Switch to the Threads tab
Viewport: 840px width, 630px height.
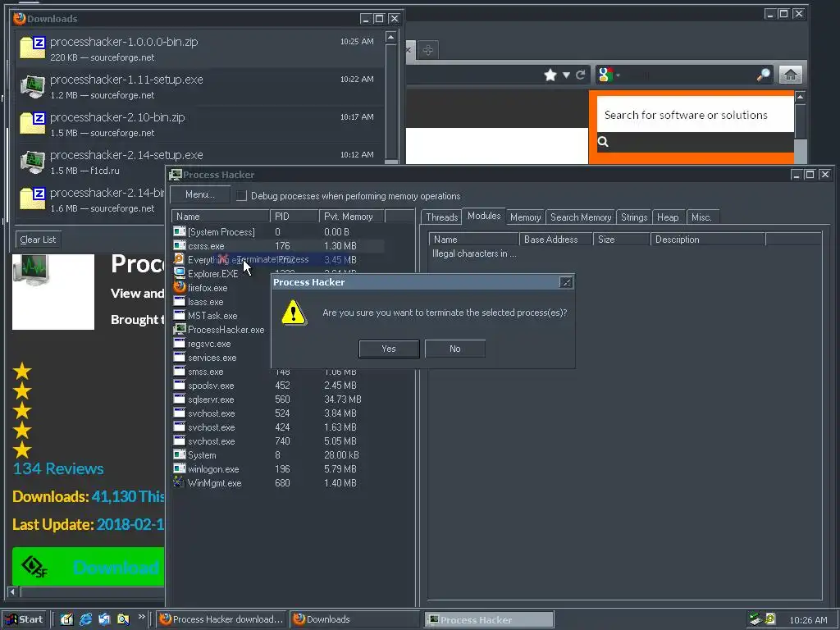click(441, 217)
